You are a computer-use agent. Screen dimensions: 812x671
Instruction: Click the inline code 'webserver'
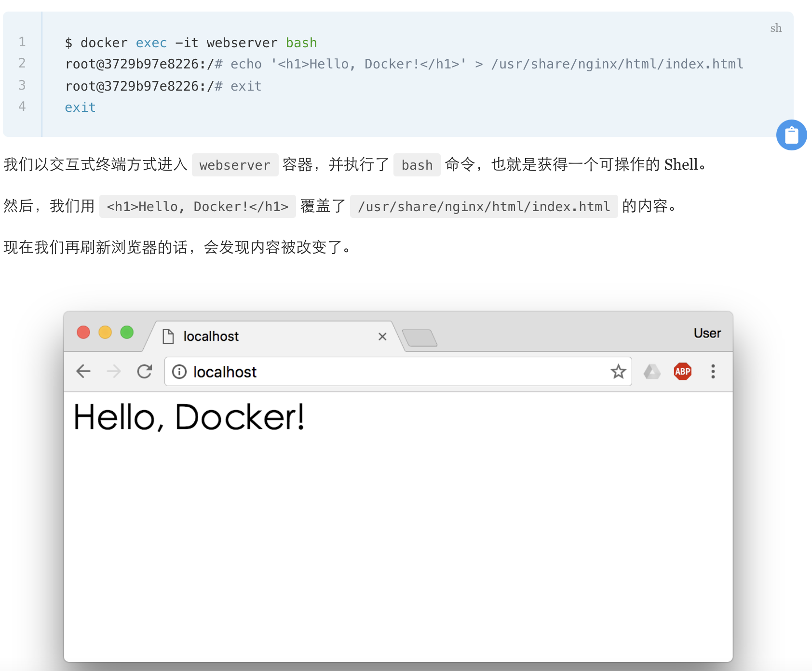click(235, 165)
